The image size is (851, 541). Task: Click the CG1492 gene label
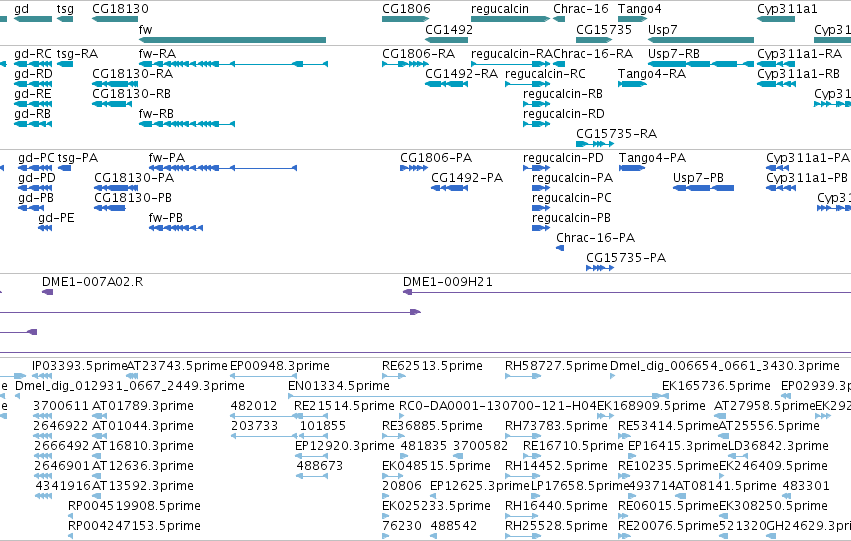click(449, 29)
